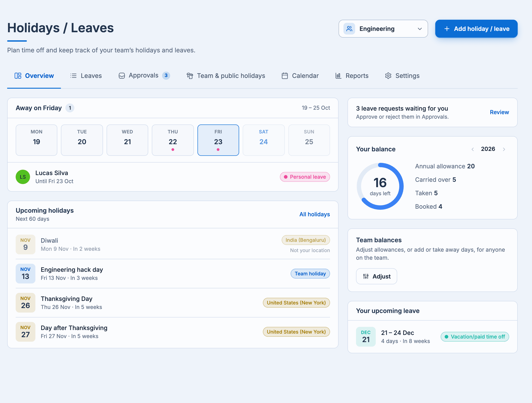Click Lucas Silva's LS avatar

tap(23, 177)
